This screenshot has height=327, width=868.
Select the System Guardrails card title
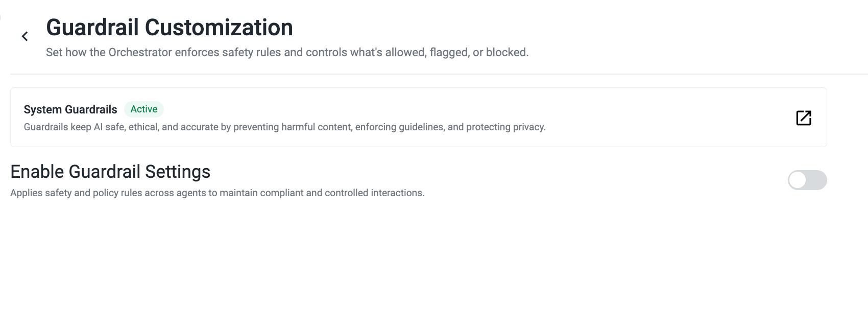[70, 109]
